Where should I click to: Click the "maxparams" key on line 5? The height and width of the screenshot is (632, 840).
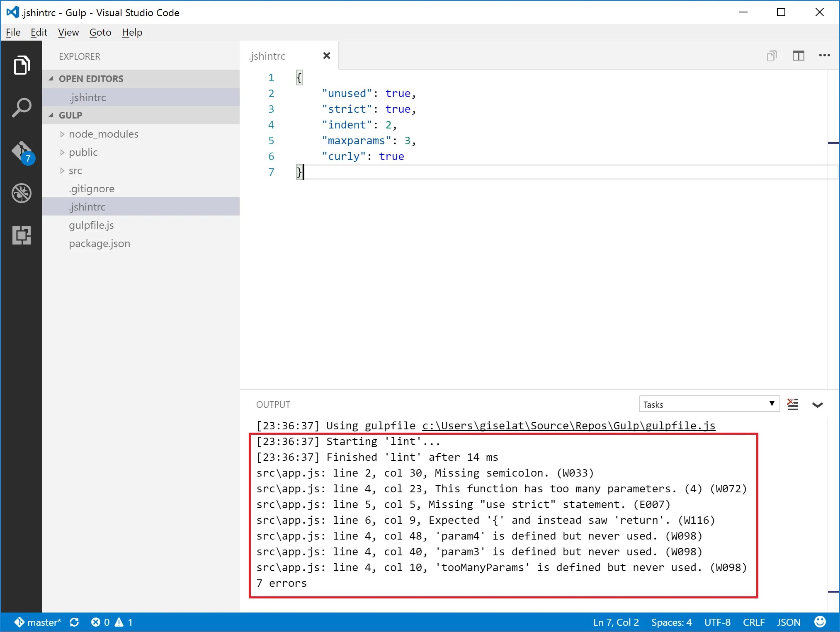click(357, 140)
